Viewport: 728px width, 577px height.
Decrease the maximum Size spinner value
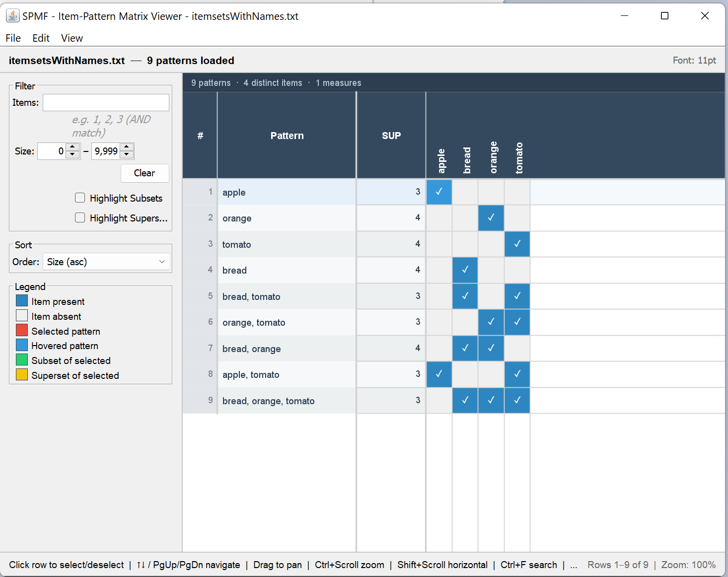[127, 154]
